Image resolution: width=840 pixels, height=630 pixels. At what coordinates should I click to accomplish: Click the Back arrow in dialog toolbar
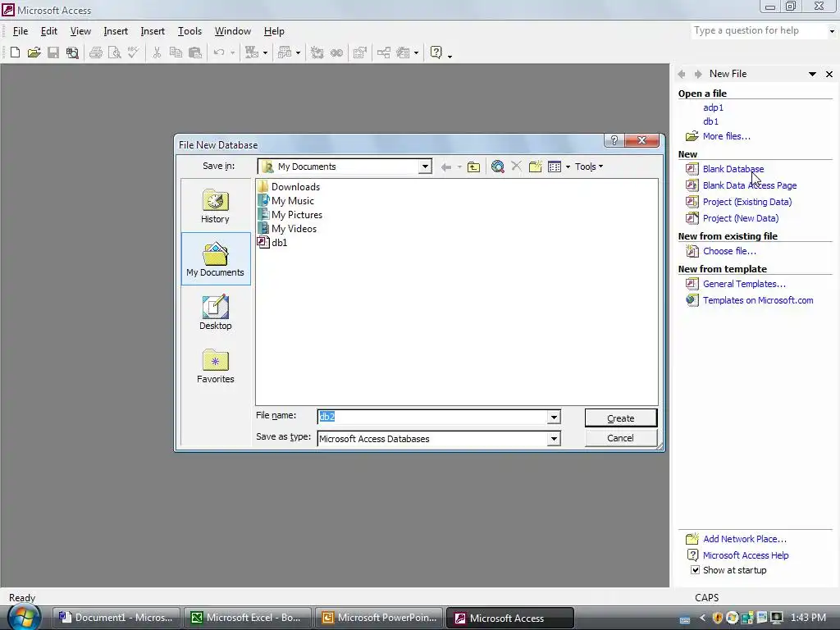tap(445, 167)
